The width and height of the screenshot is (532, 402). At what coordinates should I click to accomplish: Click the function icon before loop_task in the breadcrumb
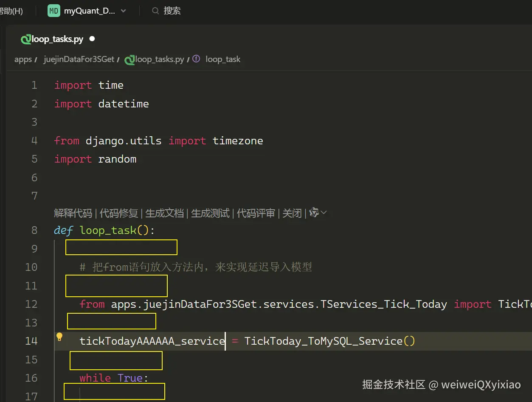point(196,59)
